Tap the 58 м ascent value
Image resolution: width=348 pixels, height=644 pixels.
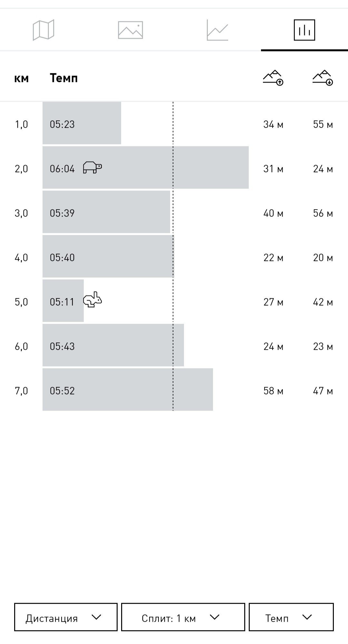click(273, 391)
